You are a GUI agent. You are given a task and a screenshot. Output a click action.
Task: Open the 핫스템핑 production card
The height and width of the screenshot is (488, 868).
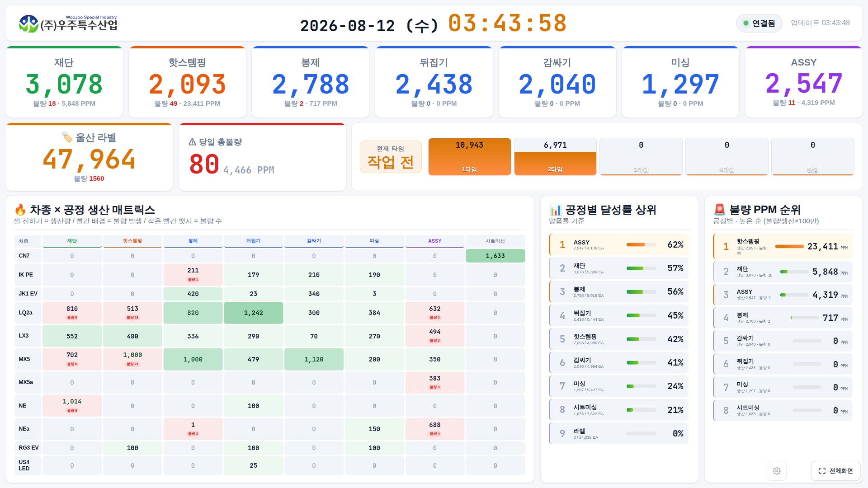(187, 82)
